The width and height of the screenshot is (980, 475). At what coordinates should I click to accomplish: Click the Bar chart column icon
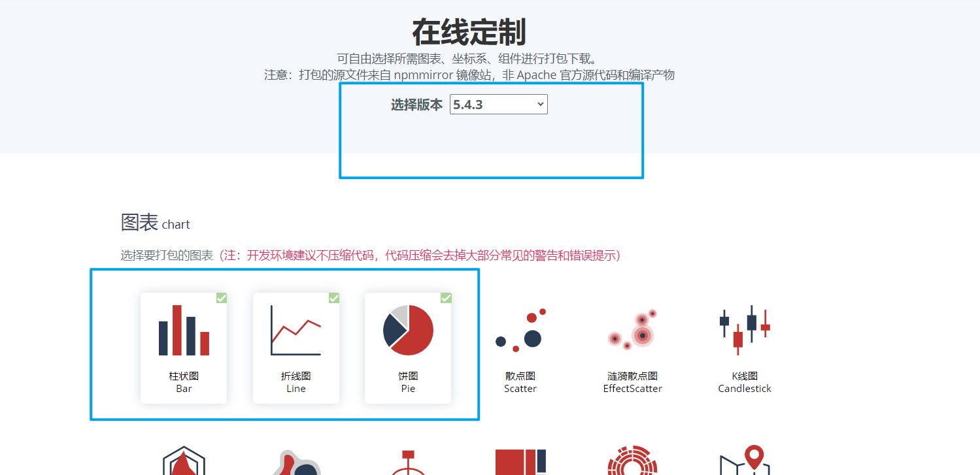(184, 330)
